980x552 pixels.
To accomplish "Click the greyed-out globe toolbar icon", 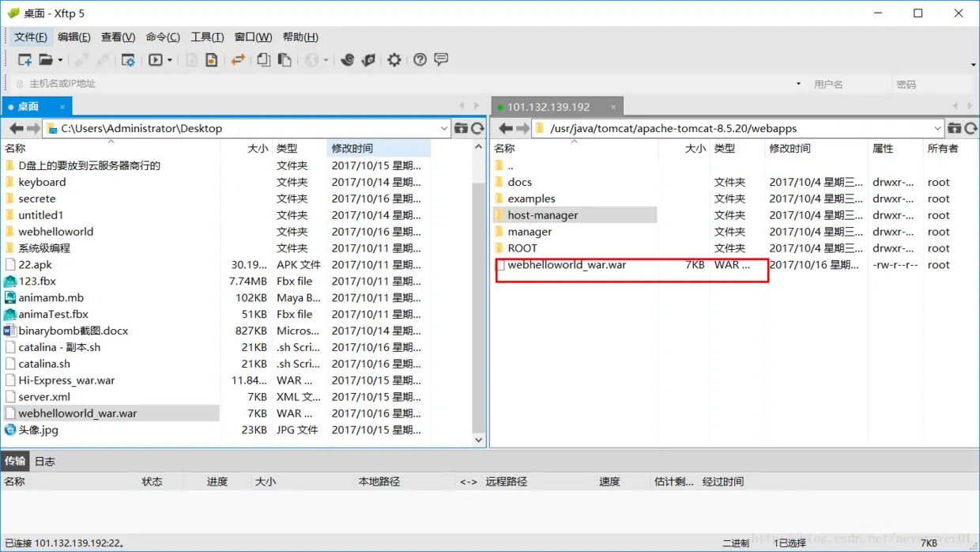I will click(311, 60).
